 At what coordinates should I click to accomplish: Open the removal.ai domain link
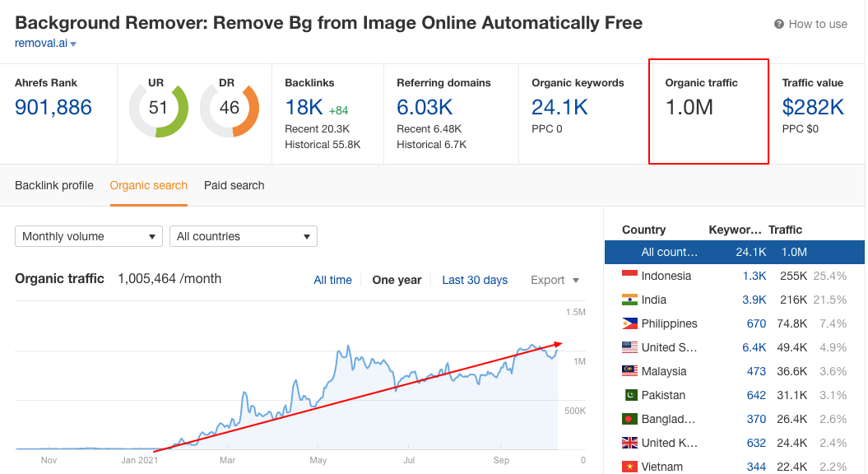tap(41, 43)
